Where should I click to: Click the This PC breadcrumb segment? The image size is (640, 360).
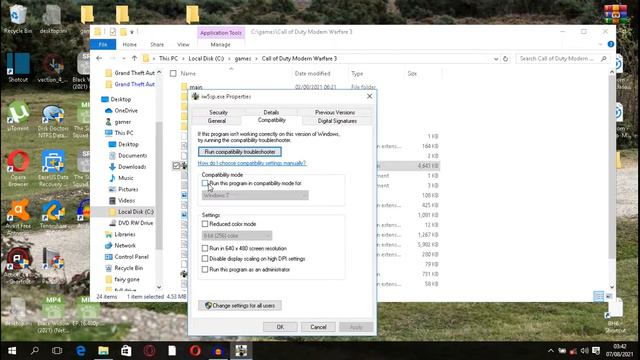[168, 58]
